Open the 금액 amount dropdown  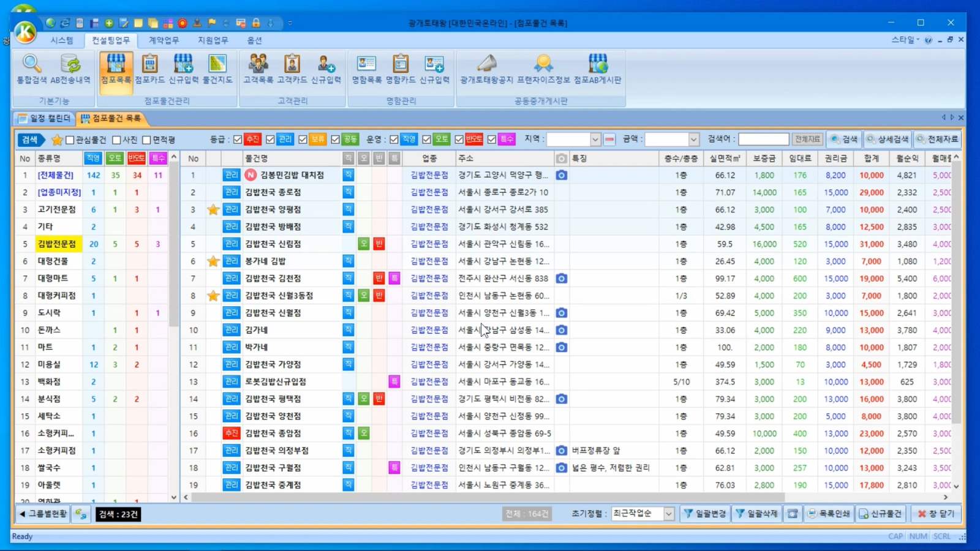point(693,140)
